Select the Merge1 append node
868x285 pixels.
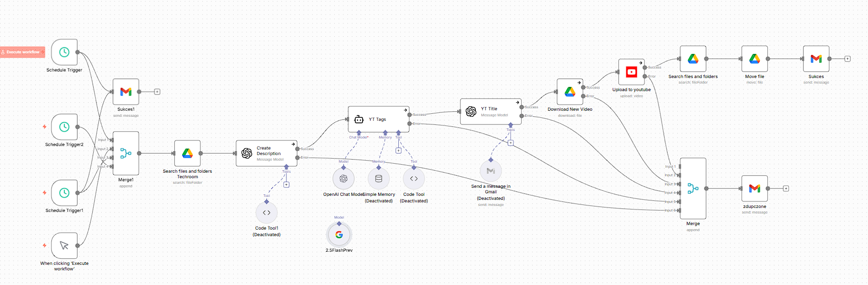(126, 153)
